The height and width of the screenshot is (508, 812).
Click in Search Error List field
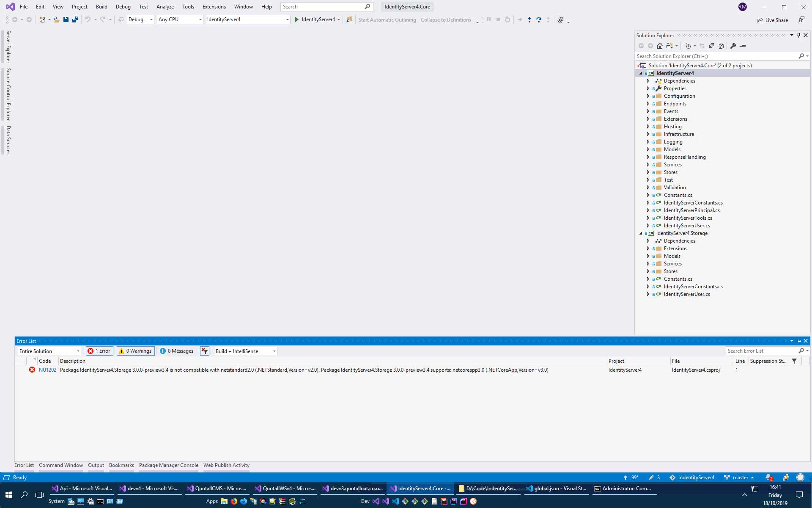(x=761, y=351)
